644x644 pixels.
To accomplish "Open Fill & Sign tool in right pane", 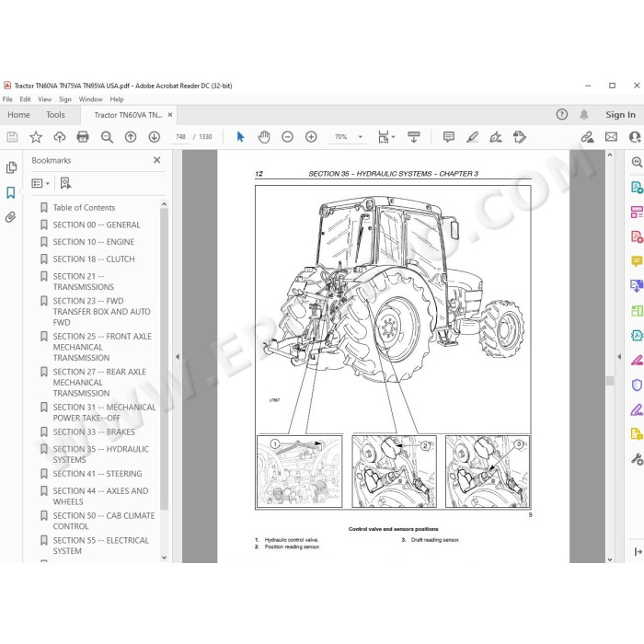I will click(637, 409).
